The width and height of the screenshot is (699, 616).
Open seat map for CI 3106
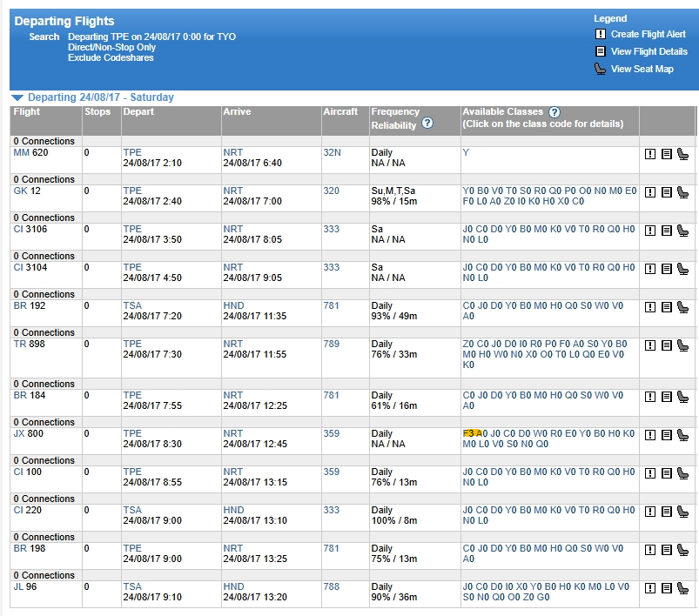click(x=682, y=231)
